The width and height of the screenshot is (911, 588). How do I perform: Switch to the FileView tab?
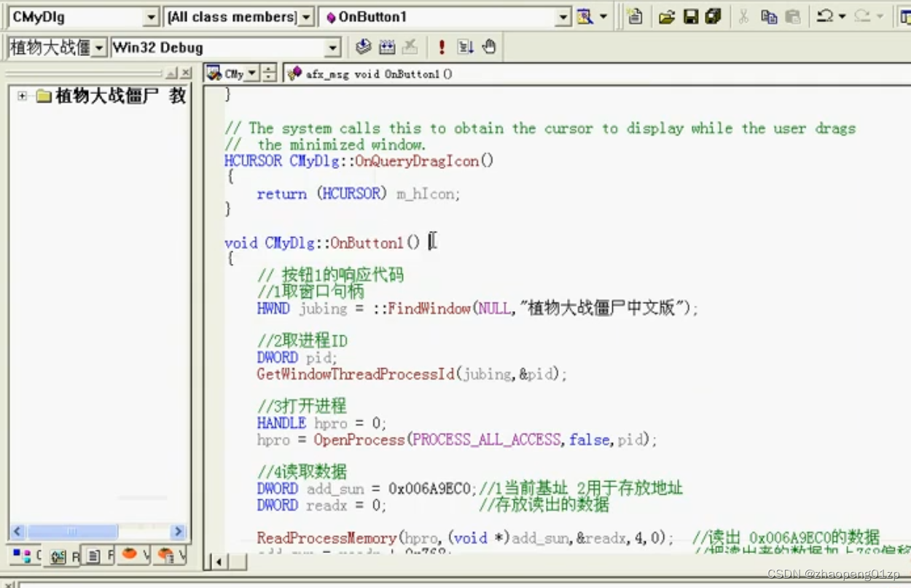point(98,555)
